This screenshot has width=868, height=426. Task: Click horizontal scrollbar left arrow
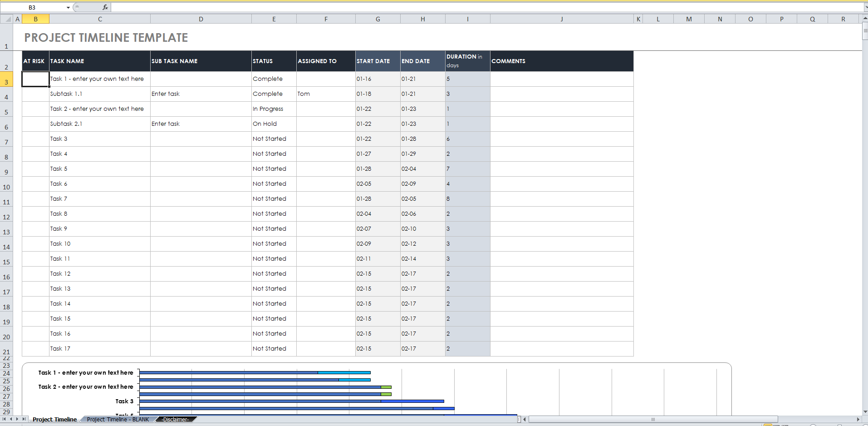(525, 419)
